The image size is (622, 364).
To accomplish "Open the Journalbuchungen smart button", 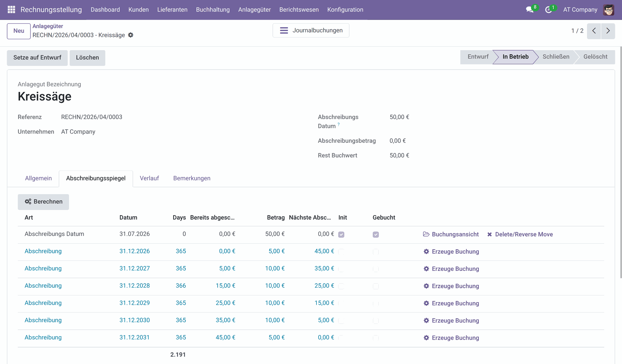I will coord(311,30).
